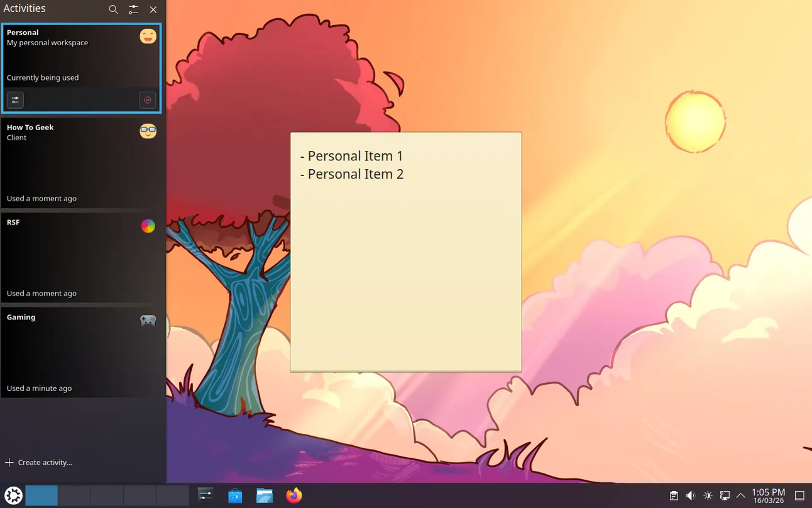Open the application launcher menu

13,495
